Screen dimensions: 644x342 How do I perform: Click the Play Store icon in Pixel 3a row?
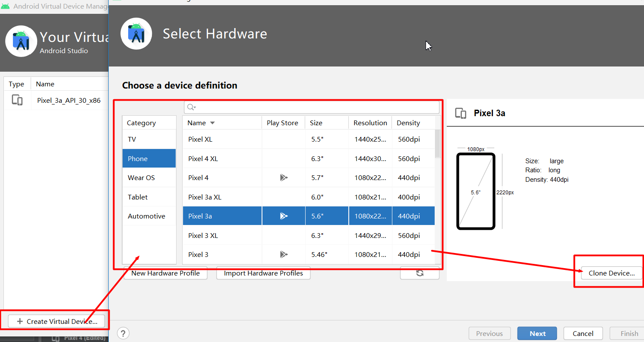pyautogui.click(x=284, y=216)
